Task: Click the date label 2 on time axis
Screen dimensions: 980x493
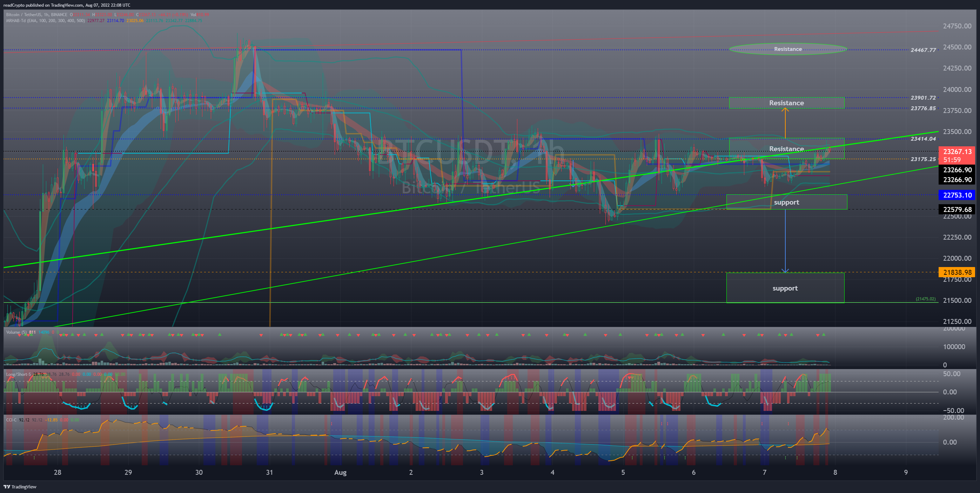Action: 411,472
